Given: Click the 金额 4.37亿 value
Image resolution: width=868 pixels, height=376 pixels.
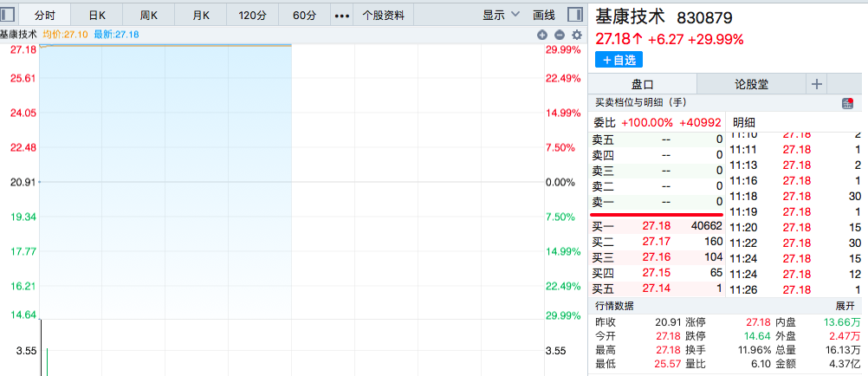Looking at the screenshot, I should pos(845,365).
